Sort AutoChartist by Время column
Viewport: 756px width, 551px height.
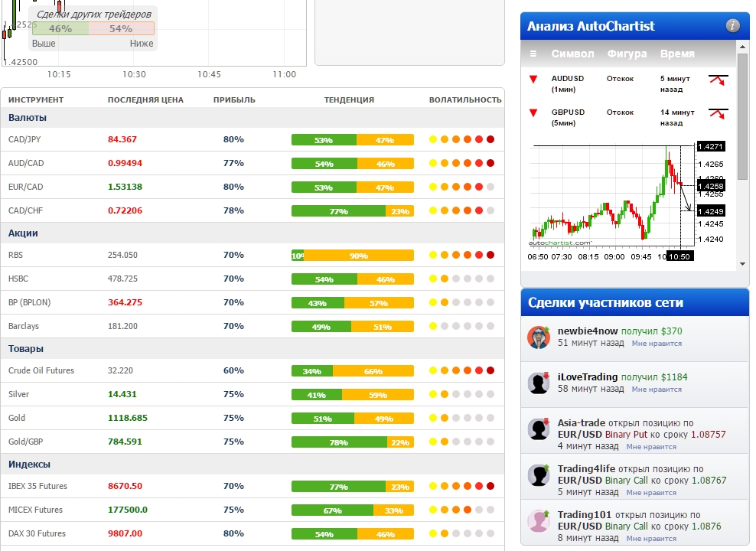point(677,54)
